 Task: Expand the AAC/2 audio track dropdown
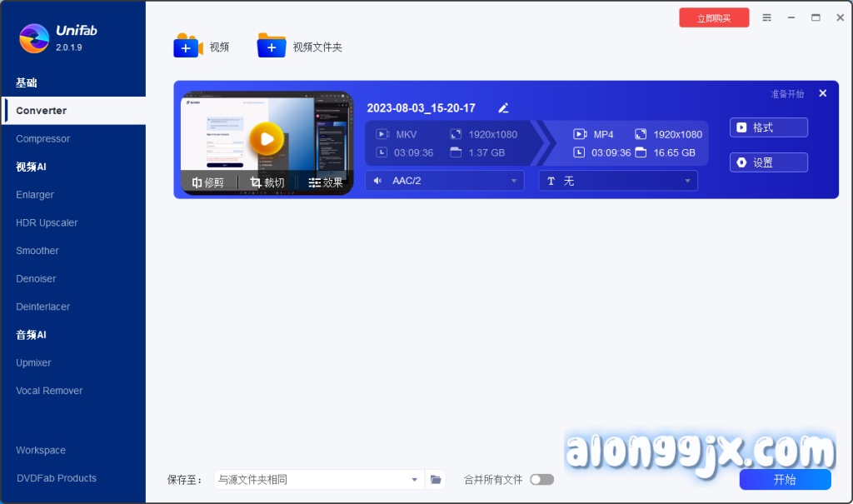tap(444, 181)
